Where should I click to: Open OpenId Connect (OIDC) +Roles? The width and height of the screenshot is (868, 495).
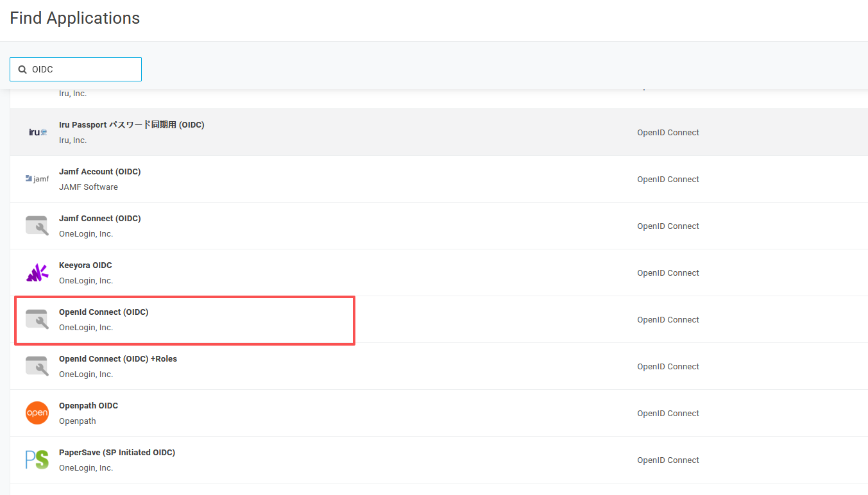coord(118,359)
